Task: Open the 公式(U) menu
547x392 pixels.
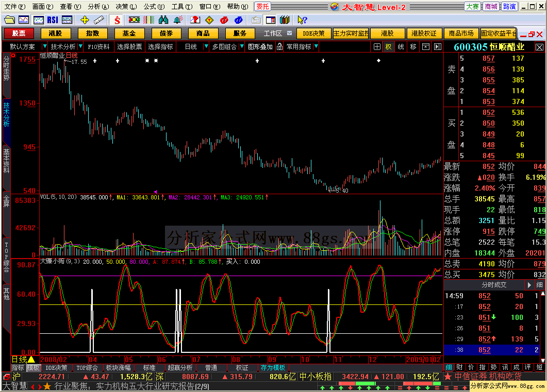Action: coord(154,6)
